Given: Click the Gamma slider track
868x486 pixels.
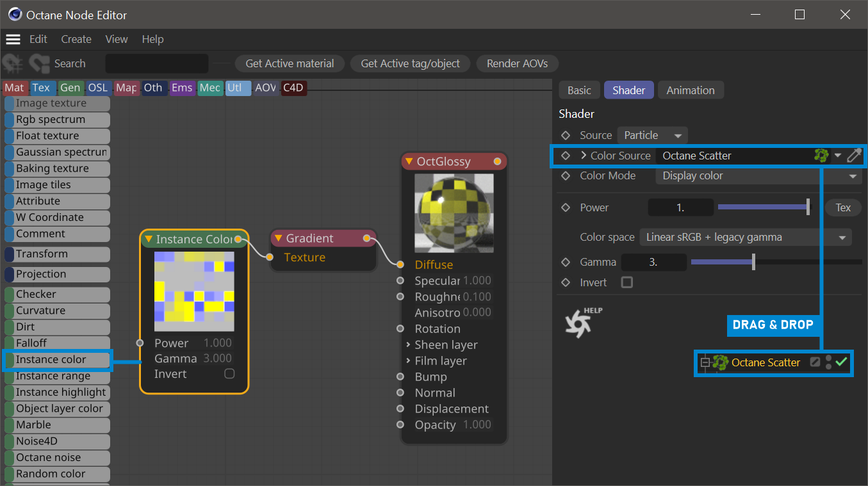Looking at the screenshot, I should coord(775,262).
